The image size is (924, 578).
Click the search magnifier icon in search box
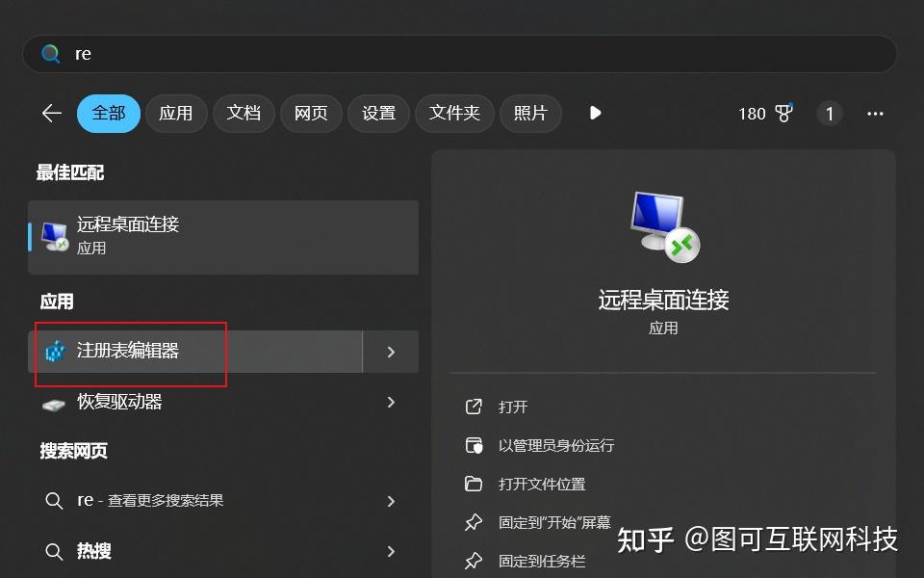pos(51,54)
